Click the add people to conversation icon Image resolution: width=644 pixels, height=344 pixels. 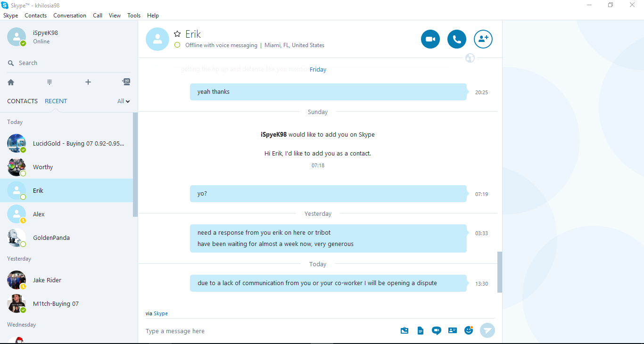(483, 39)
